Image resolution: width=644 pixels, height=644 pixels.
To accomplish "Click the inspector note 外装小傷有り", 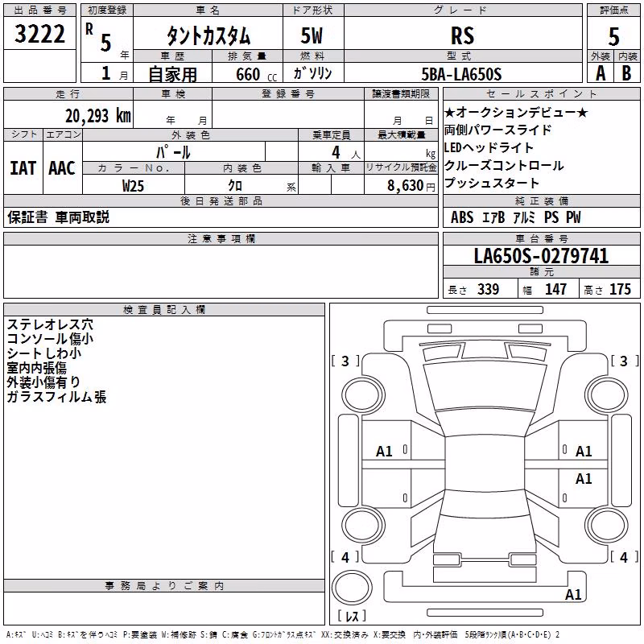I will coord(43,382).
